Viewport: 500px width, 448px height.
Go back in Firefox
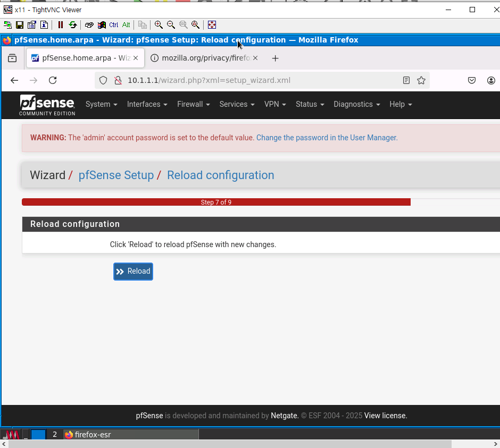(x=14, y=80)
